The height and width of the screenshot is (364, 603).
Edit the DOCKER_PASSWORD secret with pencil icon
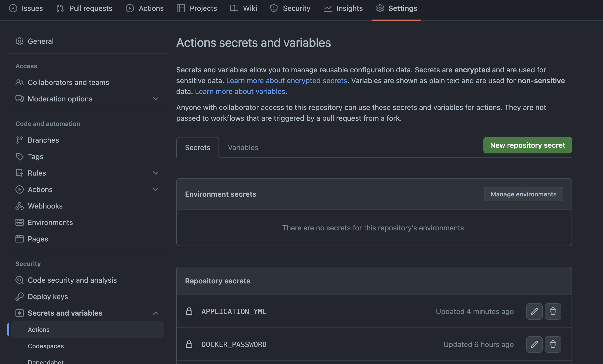point(534,344)
